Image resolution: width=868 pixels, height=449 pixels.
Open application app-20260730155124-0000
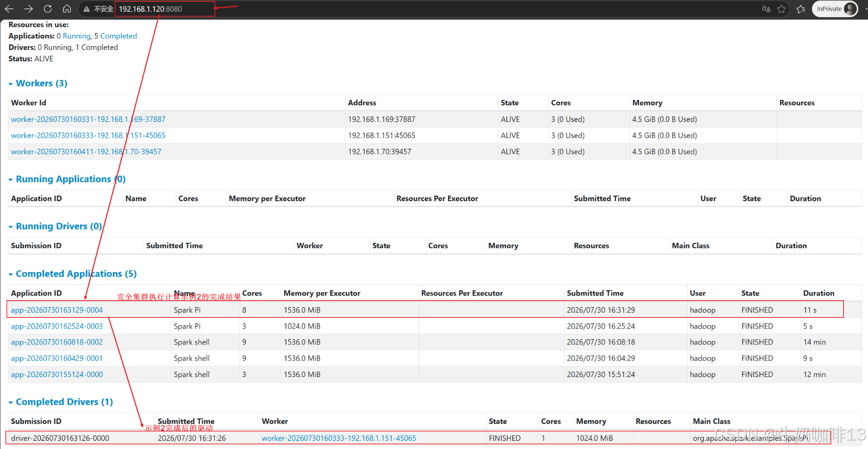[x=57, y=375]
